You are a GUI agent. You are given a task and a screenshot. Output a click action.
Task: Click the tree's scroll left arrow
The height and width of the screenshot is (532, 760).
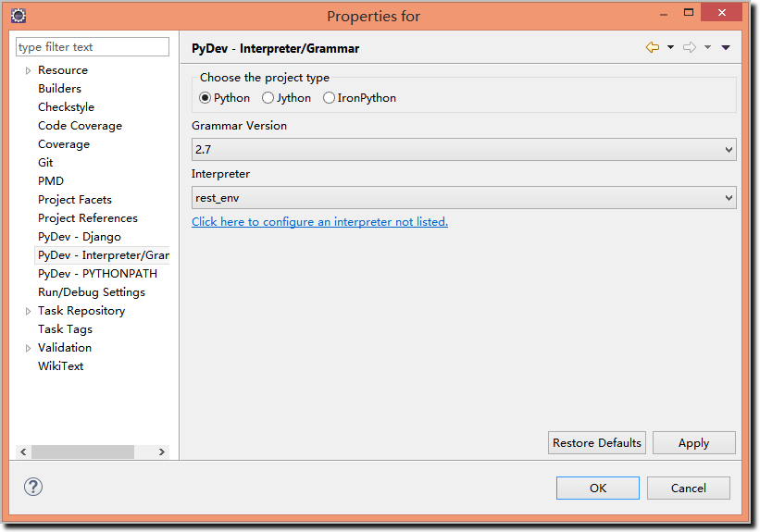(x=23, y=452)
